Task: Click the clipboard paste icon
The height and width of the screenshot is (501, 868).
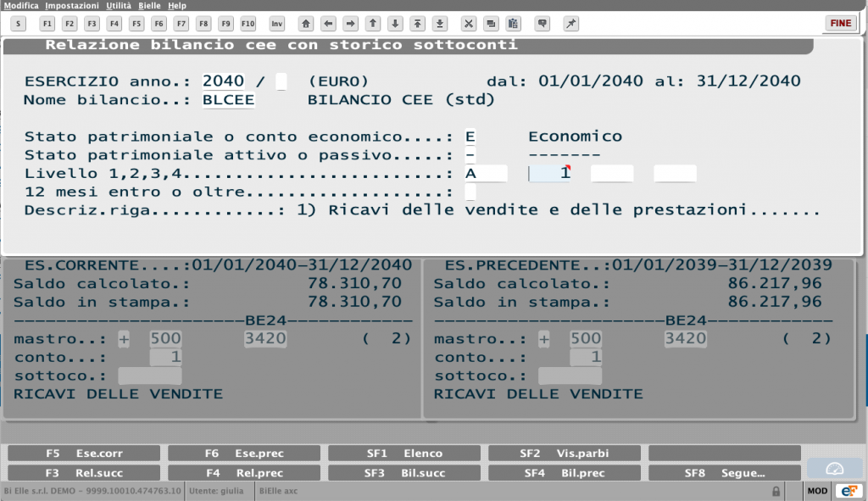Action: tap(513, 24)
